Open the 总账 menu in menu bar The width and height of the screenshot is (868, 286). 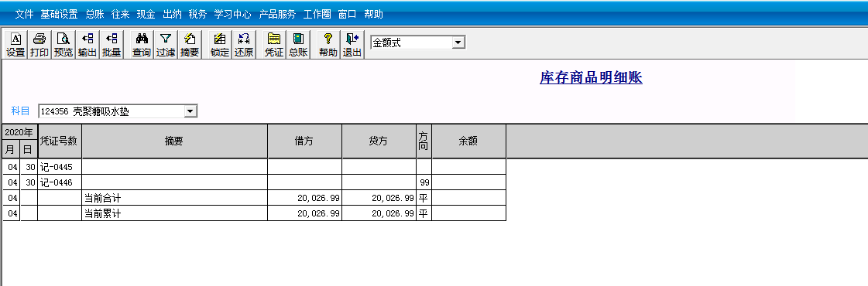[x=94, y=15]
